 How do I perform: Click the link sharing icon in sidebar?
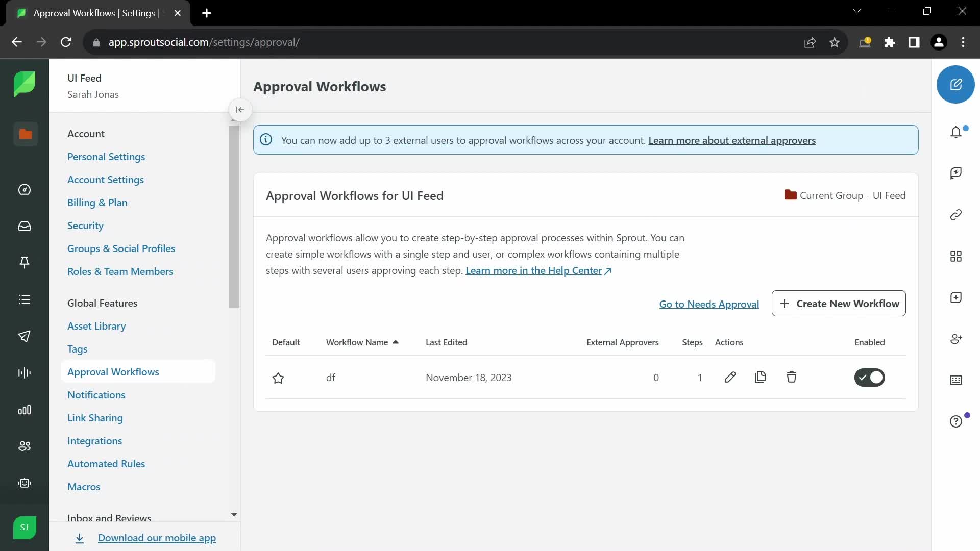pyautogui.click(x=957, y=215)
